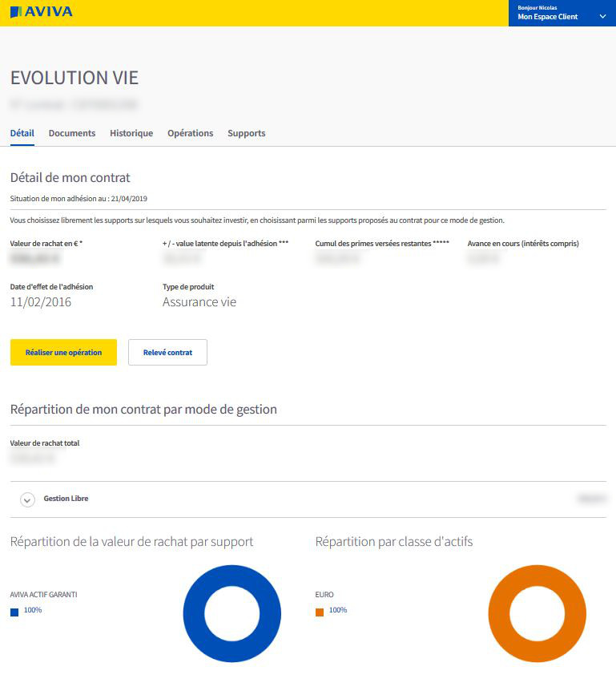Screen dimensions: 616x675
Task: Go to the Opérations tab
Action: tap(190, 133)
